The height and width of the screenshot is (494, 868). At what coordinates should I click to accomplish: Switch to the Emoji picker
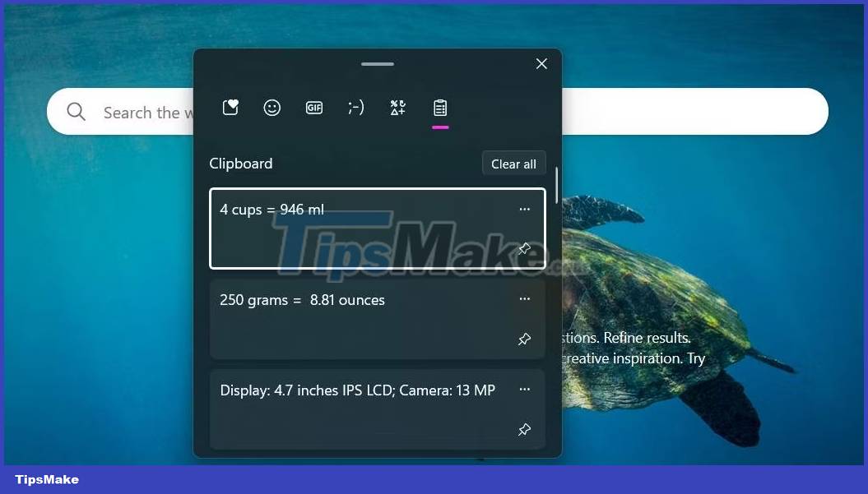[272, 108]
